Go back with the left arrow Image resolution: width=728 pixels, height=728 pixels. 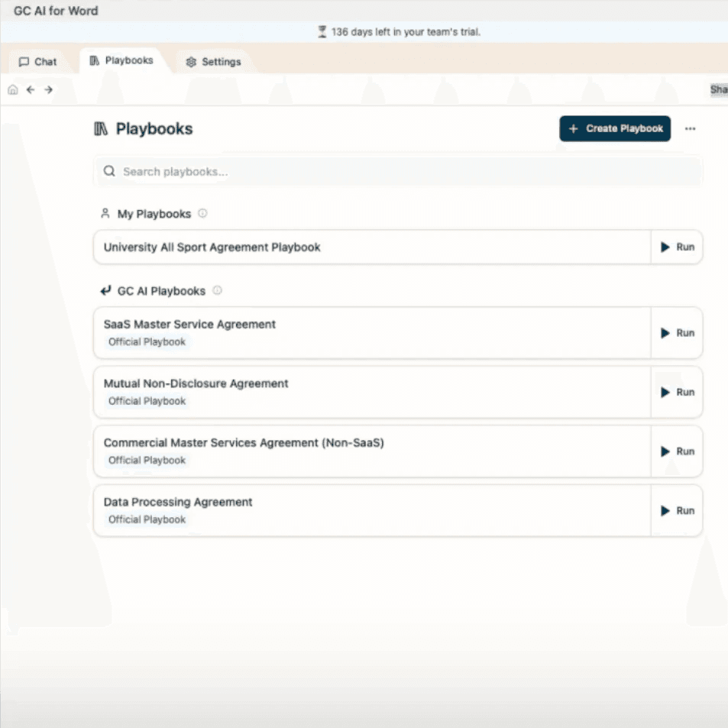pyautogui.click(x=31, y=89)
